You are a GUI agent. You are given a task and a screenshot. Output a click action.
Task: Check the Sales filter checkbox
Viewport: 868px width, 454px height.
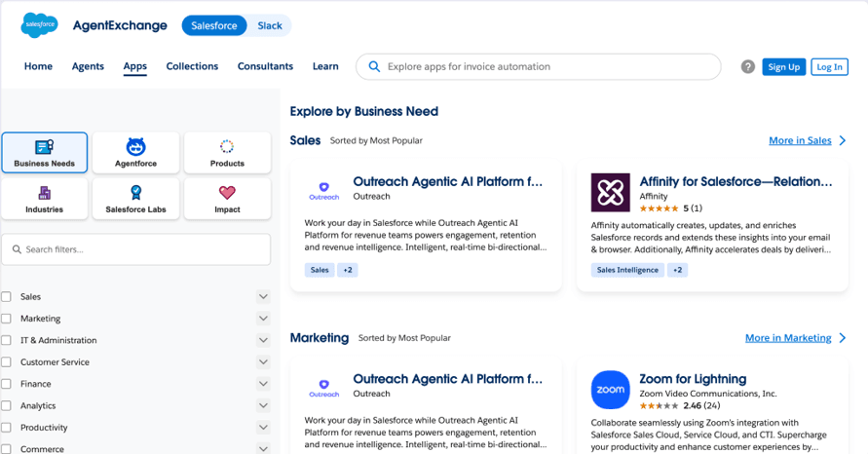(x=6, y=297)
